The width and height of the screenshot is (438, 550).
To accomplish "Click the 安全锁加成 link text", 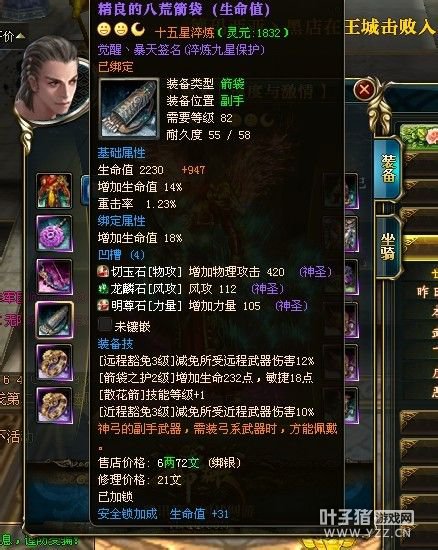I will point(127,514).
